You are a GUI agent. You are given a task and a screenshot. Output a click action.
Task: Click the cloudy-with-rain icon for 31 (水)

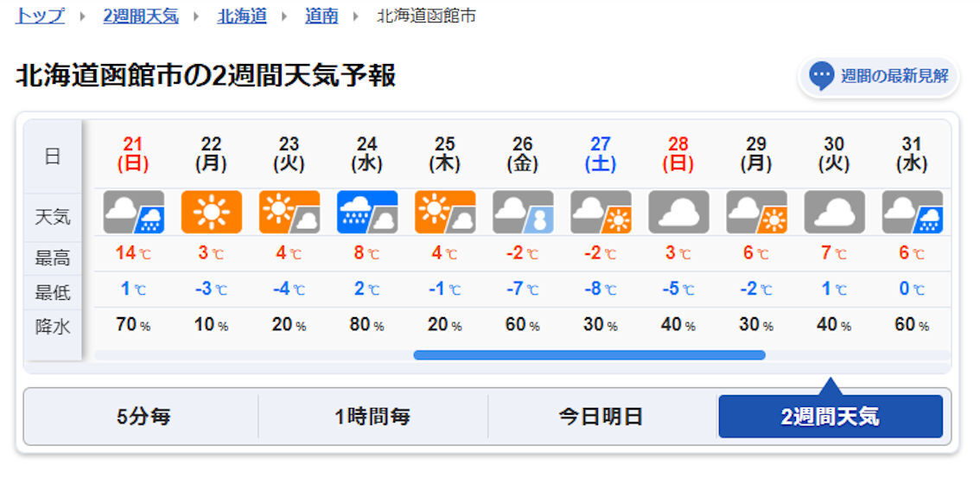tap(912, 212)
